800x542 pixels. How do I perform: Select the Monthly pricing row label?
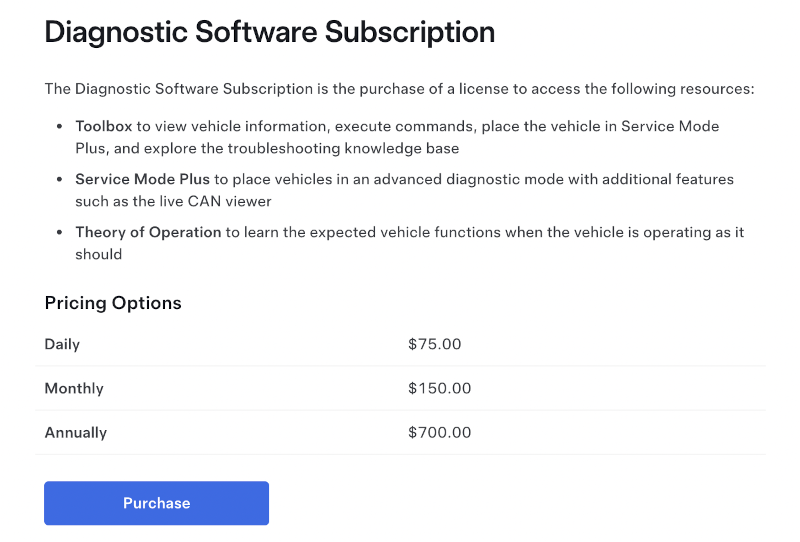(x=74, y=388)
